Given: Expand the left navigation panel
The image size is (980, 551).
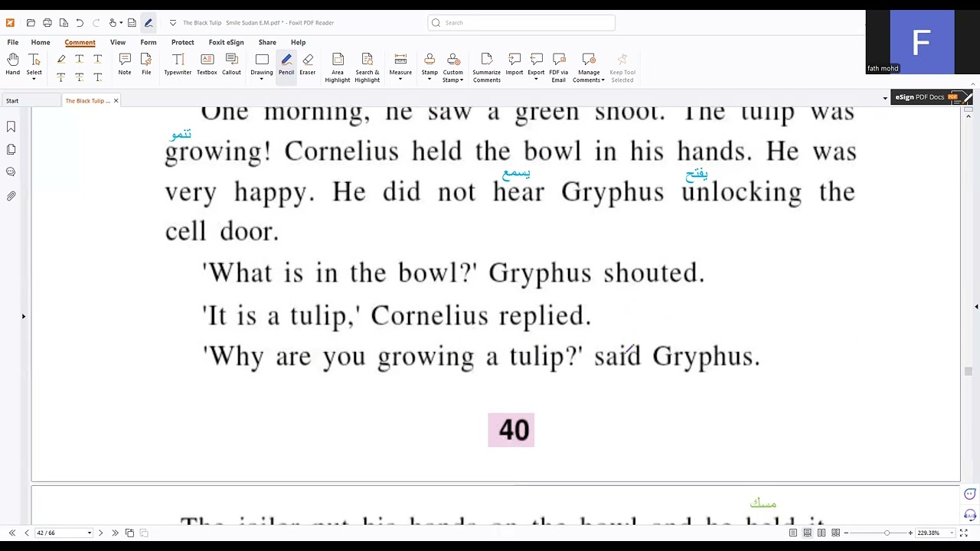Looking at the screenshot, I should tap(23, 316).
